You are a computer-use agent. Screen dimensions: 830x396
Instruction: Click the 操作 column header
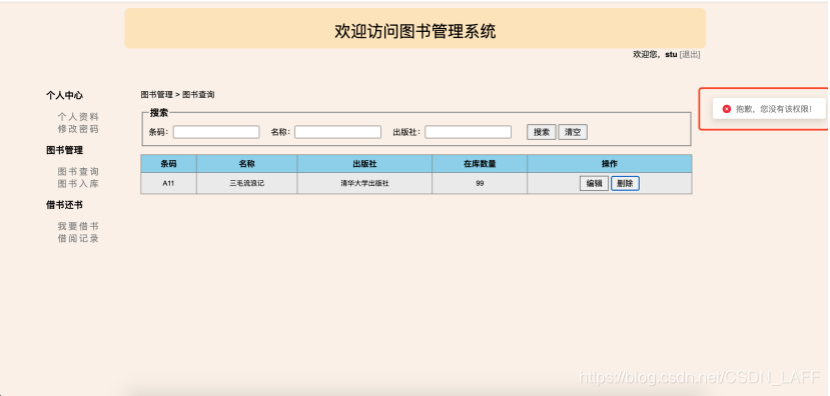pos(610,164)
